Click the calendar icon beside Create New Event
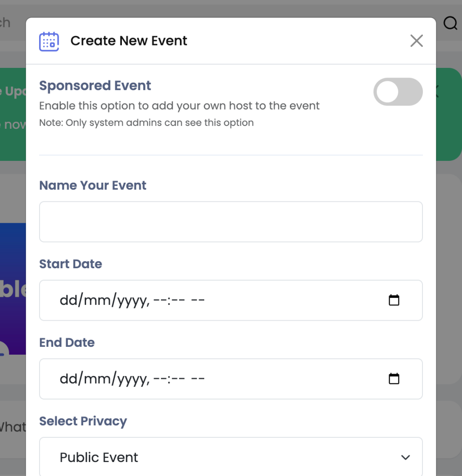Viewport: 462px width, 476px height. [49, 41]
